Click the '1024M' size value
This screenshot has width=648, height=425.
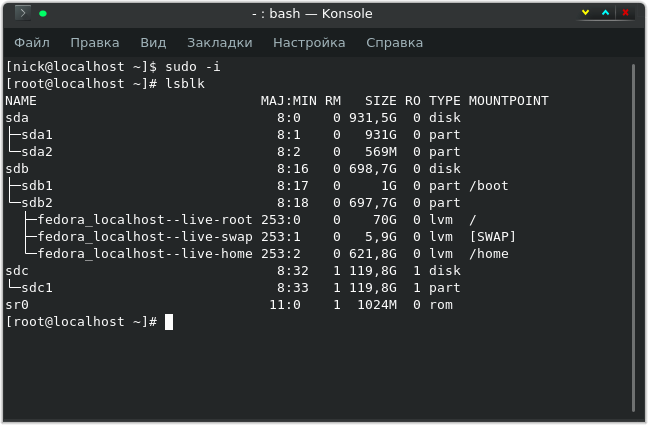(377, 305)
